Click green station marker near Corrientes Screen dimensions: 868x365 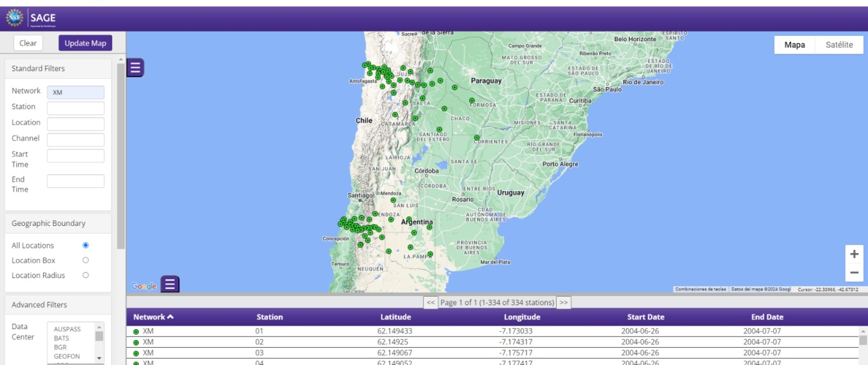477,138
